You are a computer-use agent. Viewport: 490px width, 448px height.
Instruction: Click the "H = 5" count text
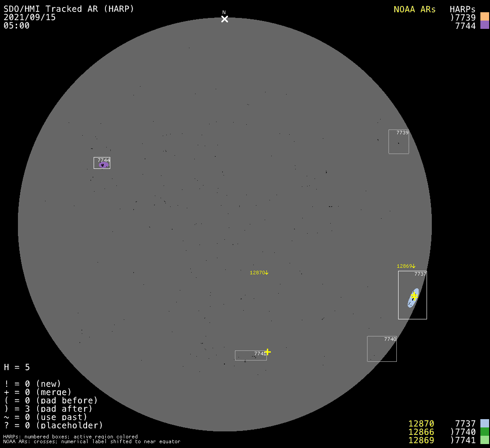tap(17, 367)
